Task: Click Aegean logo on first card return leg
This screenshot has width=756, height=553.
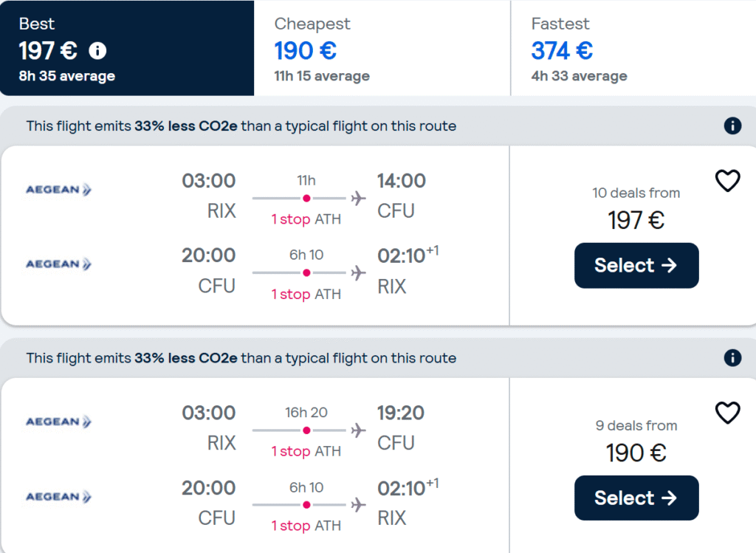Action: pyautogui.click(x=58, y=264)
